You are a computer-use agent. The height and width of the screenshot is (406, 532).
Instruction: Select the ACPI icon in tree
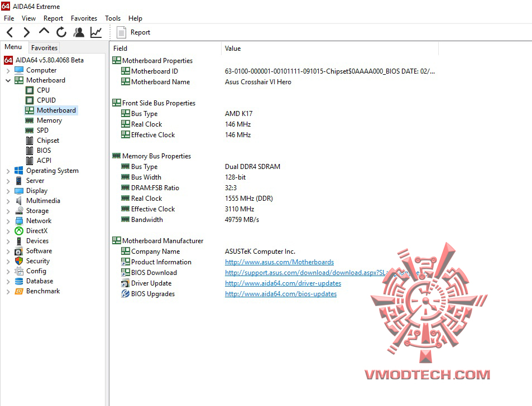pos(30,161)
